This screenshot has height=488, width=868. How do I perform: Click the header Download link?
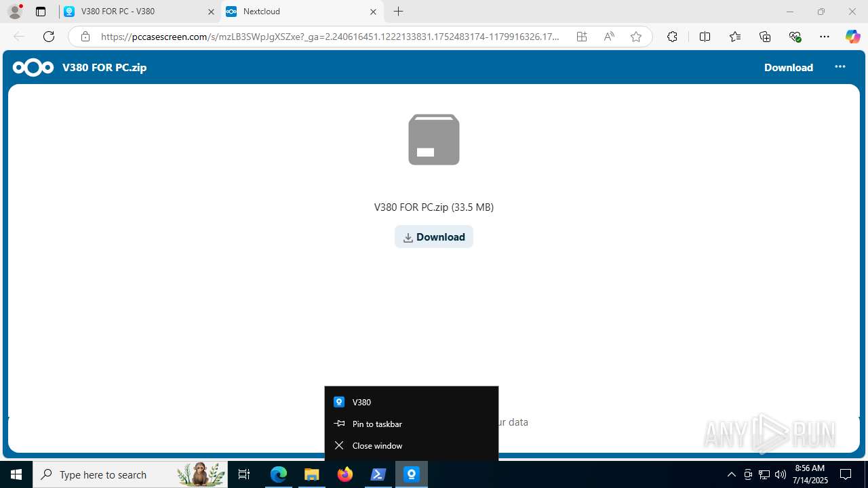(788, 67)
